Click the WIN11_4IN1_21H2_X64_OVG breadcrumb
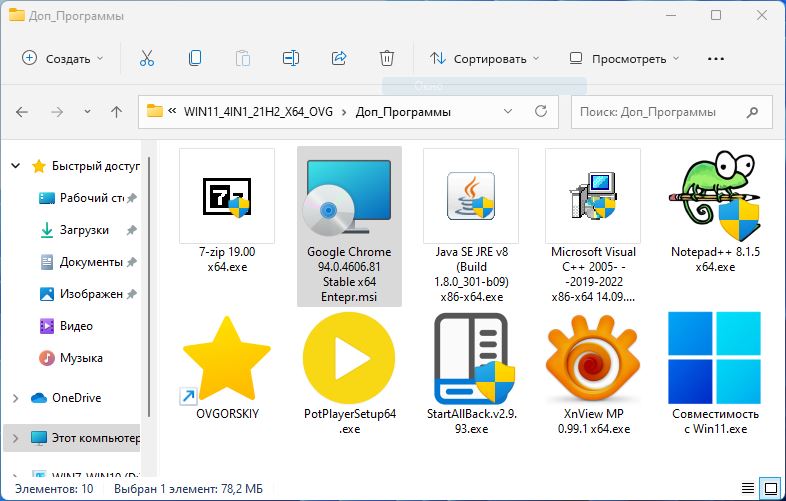 coord(257,112)
